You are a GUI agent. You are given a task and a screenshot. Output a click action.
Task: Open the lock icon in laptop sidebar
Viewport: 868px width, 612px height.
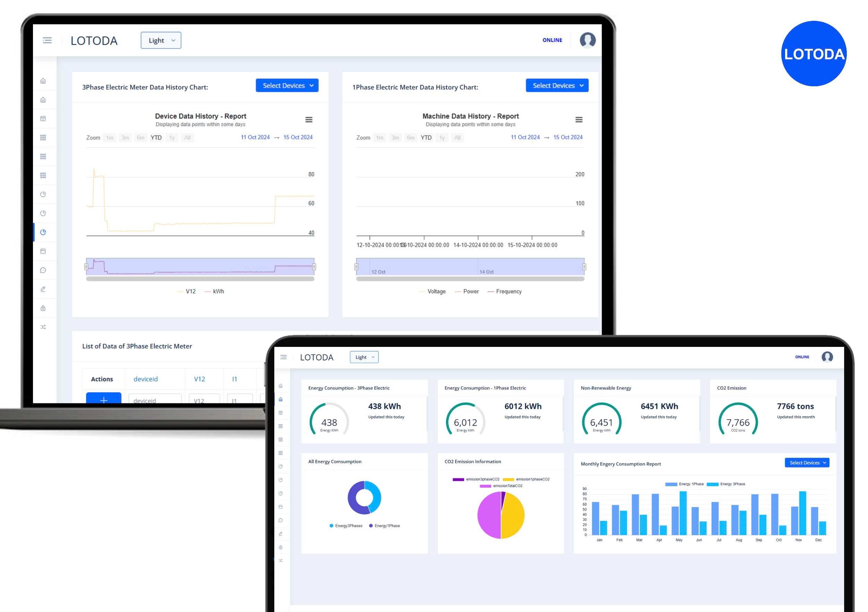point(43,308)
